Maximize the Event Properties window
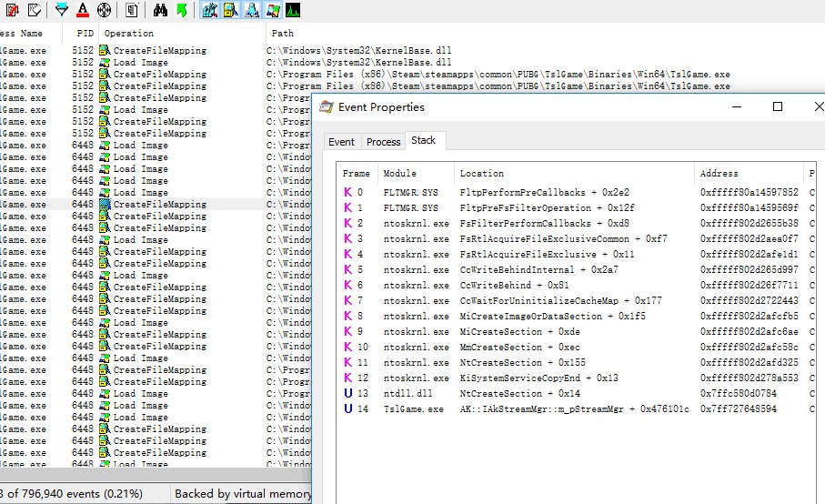825x504 pixels. pyautogui.click(x=778, y=106)
